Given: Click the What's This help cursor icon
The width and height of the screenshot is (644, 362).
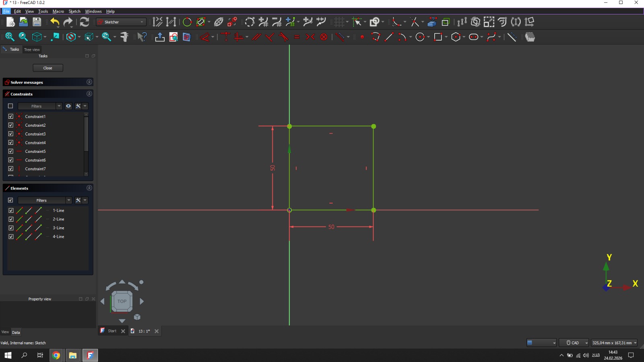Looking at the screenshot, I should 142,37.
